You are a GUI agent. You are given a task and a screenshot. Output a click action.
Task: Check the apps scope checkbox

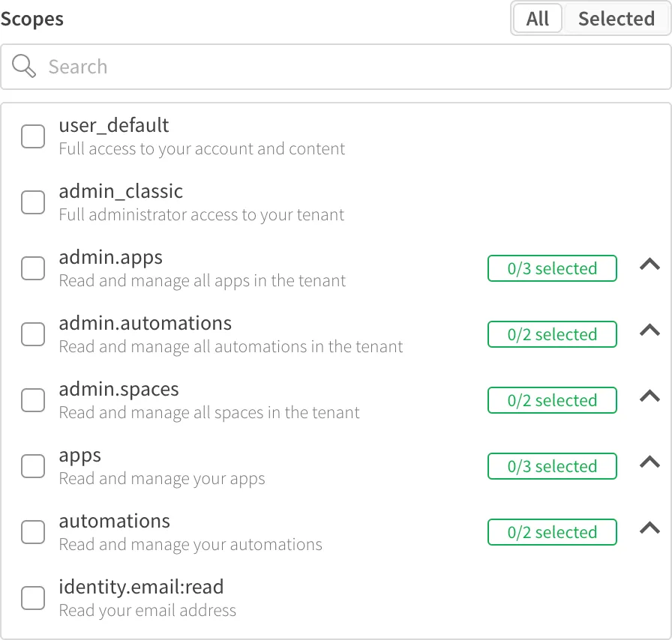pos(33,466)
